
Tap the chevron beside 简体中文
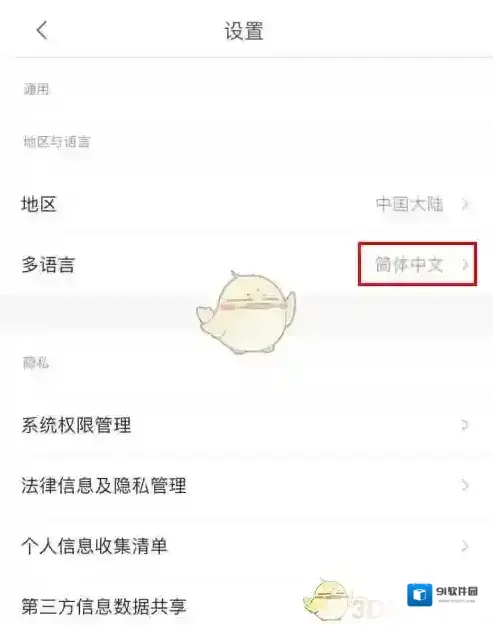coord(465,265)
